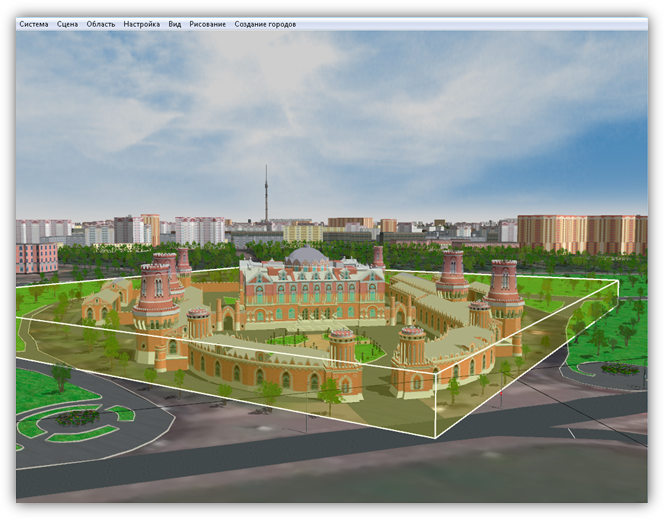Open the Область menu
The width and height of the screenshot is (664, 520).
click(100, 24)
